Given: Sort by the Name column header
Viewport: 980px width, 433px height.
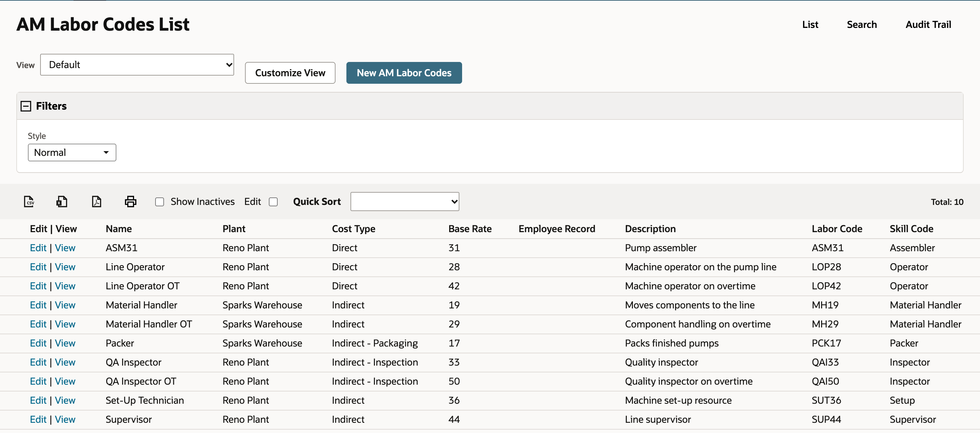Looking at the screenshot, I should (x=119, y=229).
